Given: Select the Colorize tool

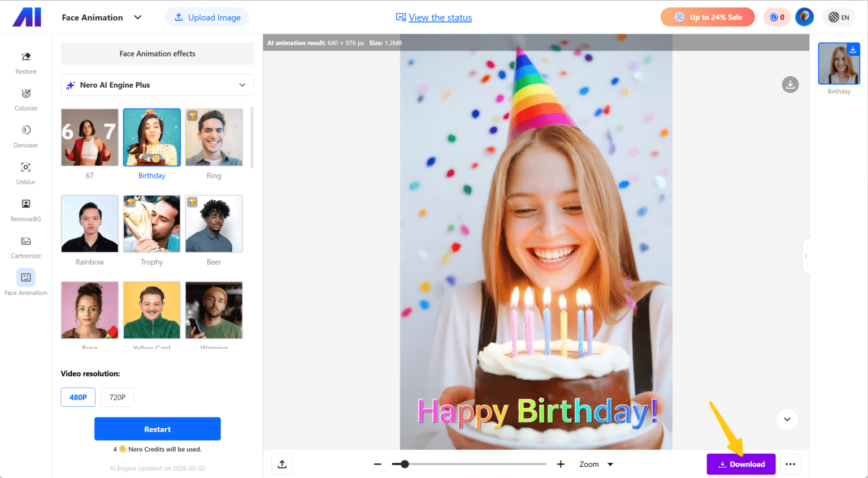Looking at the screenshot, I should [x=25, y=100].
